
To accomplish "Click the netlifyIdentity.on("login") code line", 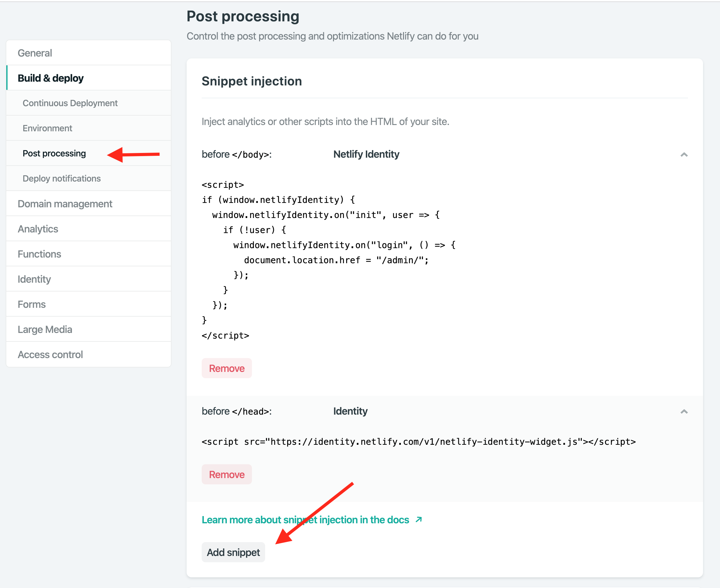I will (x=344, y=245).
